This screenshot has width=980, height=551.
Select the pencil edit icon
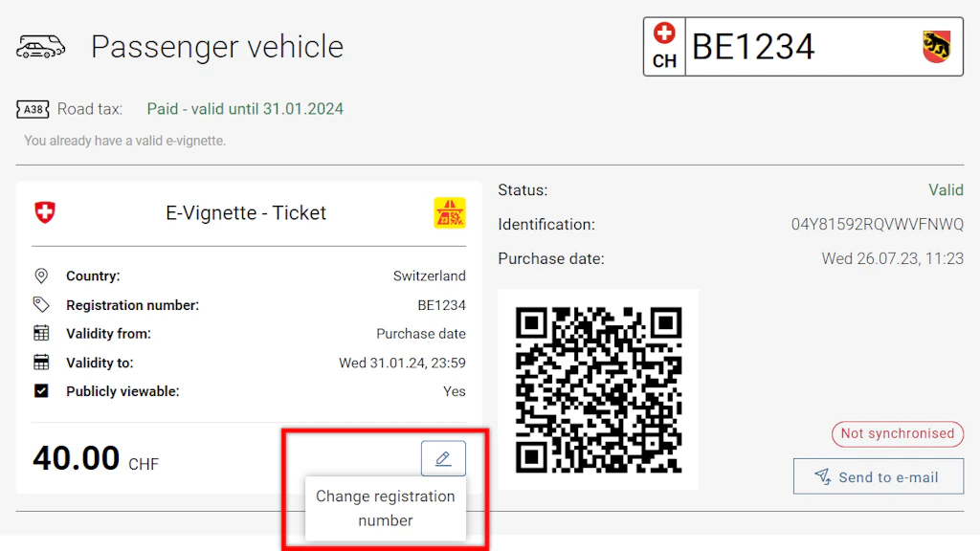pyautogui.click(x=442, y=457)
